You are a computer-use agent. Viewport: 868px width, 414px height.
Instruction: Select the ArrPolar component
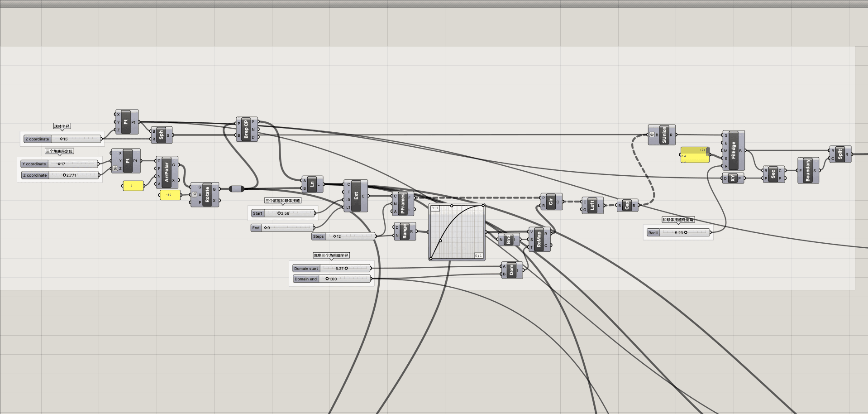(167, 173)
